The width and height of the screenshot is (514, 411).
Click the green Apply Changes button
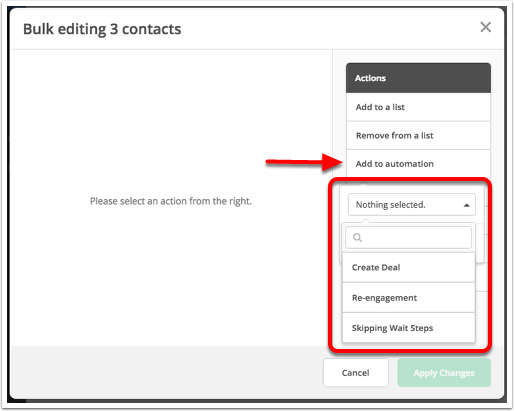click(444, 373)
